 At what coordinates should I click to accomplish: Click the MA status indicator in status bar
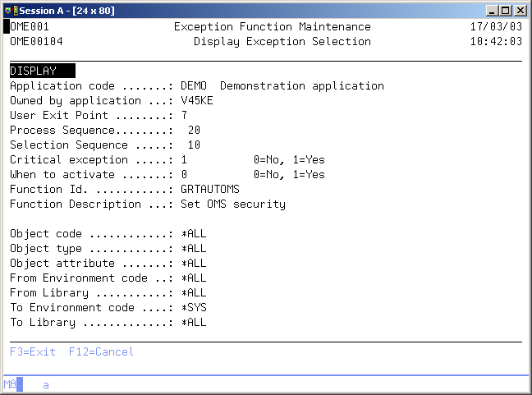(10, 384)
